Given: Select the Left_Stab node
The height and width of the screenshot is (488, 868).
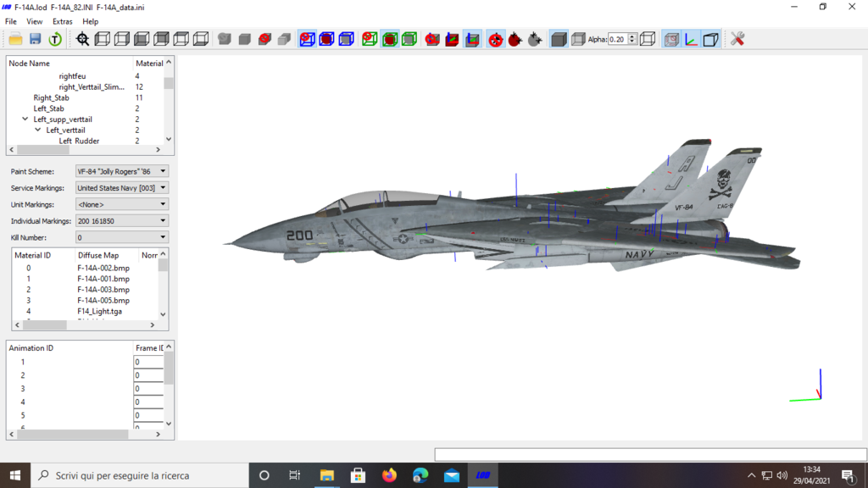Looking at the screenshot, I should [x=48, y=108].
